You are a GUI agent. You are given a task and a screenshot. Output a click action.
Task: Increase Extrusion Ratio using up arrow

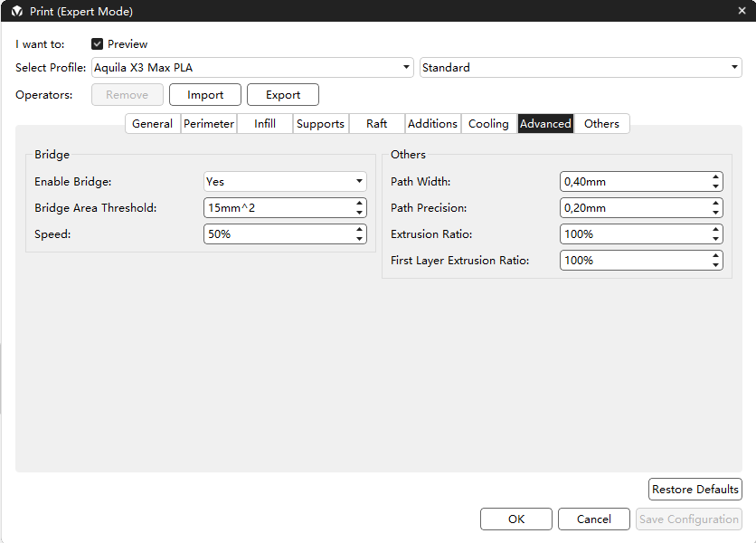[715, 229]
